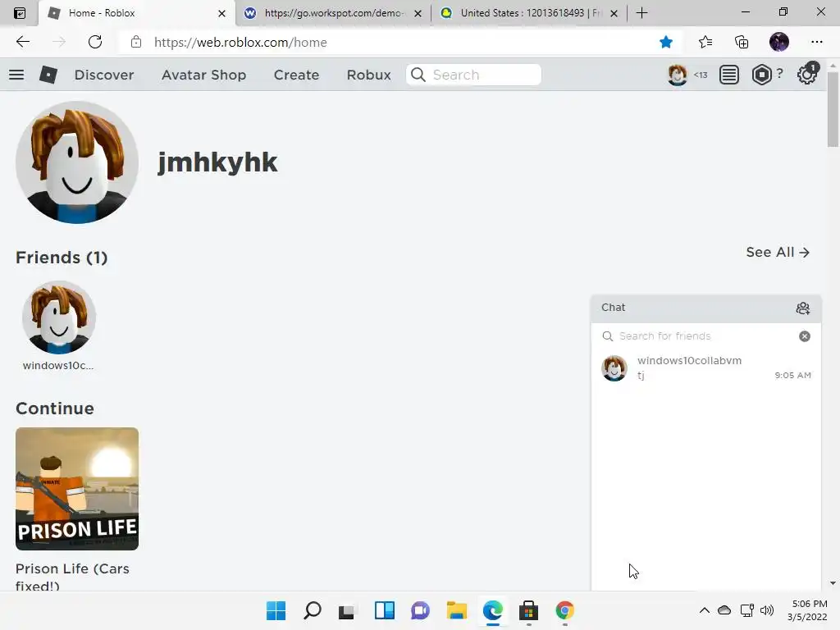Open the Favorites list icon
Image resolution: width=840 pixels, height=630 pixels.
(705, 42)
